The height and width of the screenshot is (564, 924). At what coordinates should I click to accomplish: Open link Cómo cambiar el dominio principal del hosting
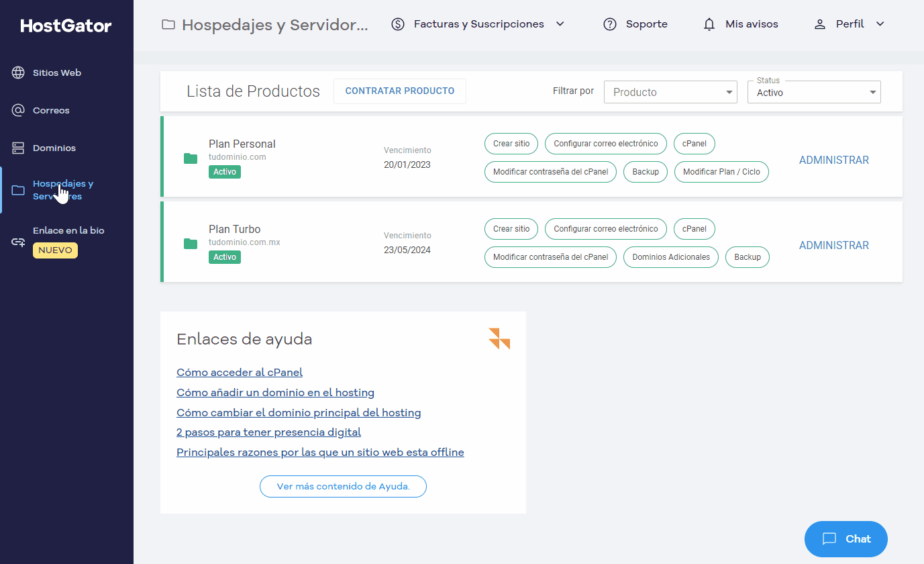point(299,412)
